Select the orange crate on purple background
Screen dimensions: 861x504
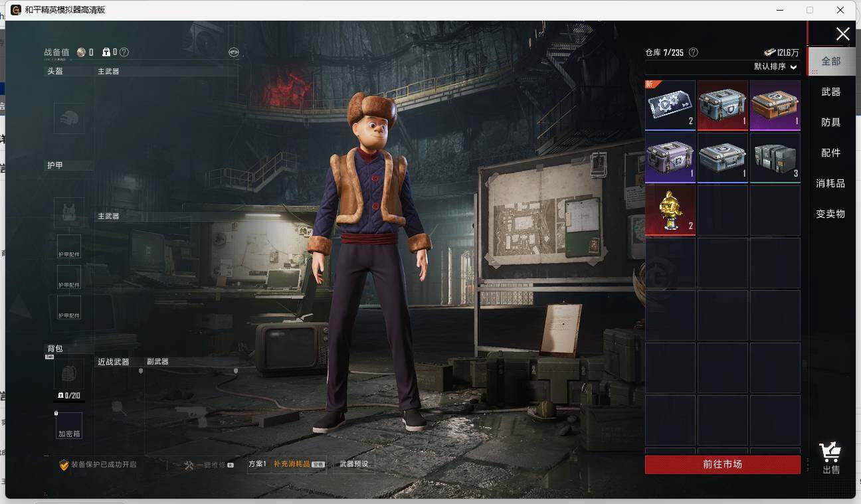coord(775,105)
